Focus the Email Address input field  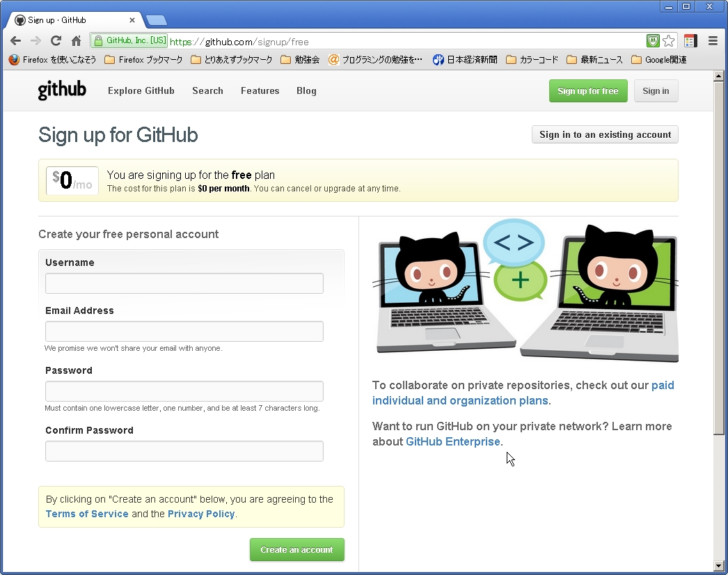click(184, 331)
